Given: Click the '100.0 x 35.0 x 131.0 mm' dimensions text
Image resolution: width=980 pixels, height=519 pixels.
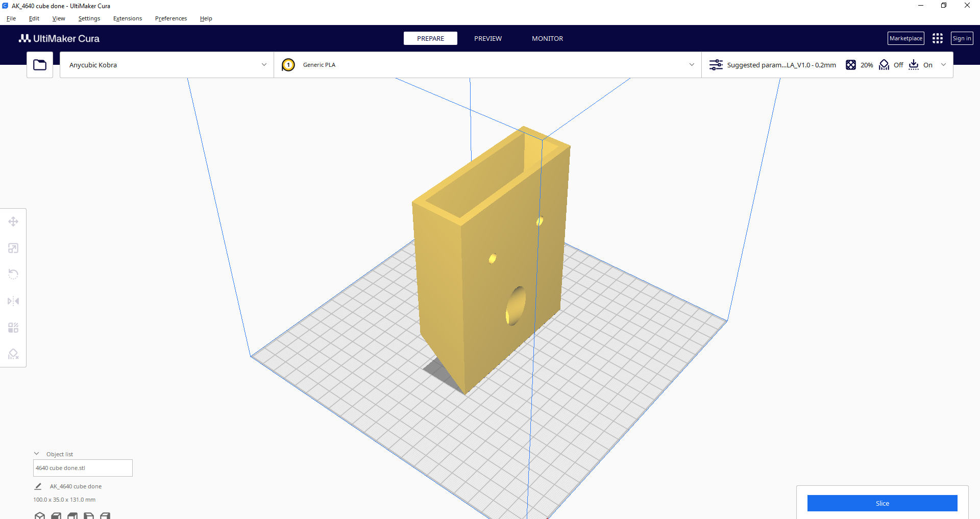Looking at the screenshot, I should pyautogui.click(x=64, y=500).
